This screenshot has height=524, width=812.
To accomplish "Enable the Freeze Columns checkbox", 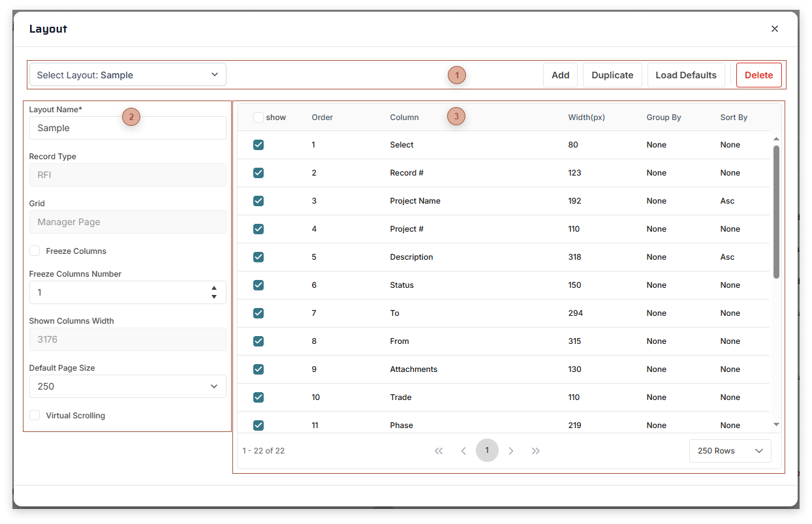I will point(34,251).
